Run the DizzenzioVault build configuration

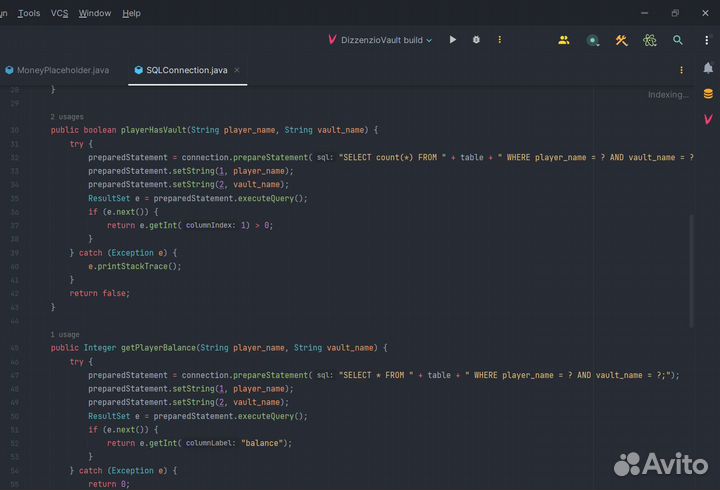pos(453,40)
